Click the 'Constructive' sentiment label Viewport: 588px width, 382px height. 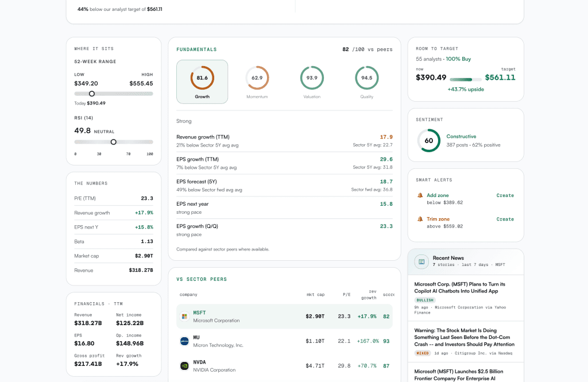[461, 137]
